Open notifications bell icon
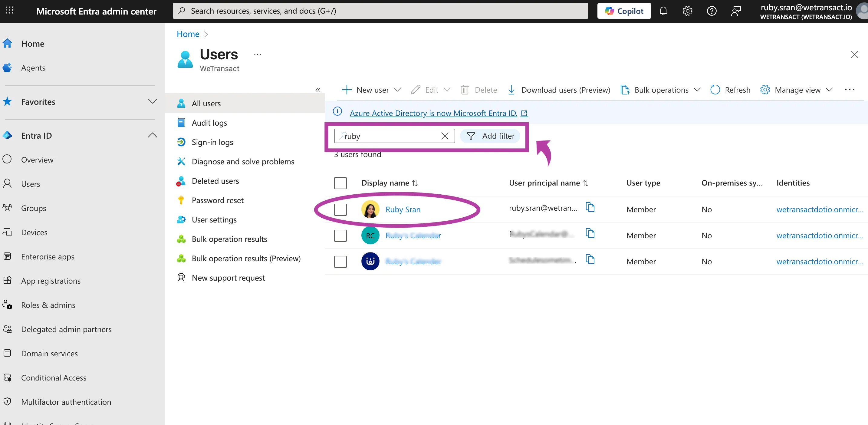The height and width of the screenshot is (425, 868). pyautogui.click(x=663, y=11)
